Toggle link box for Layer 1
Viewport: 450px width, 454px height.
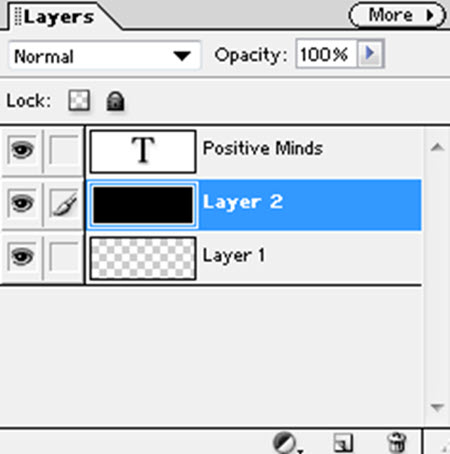tap(64, 257)
